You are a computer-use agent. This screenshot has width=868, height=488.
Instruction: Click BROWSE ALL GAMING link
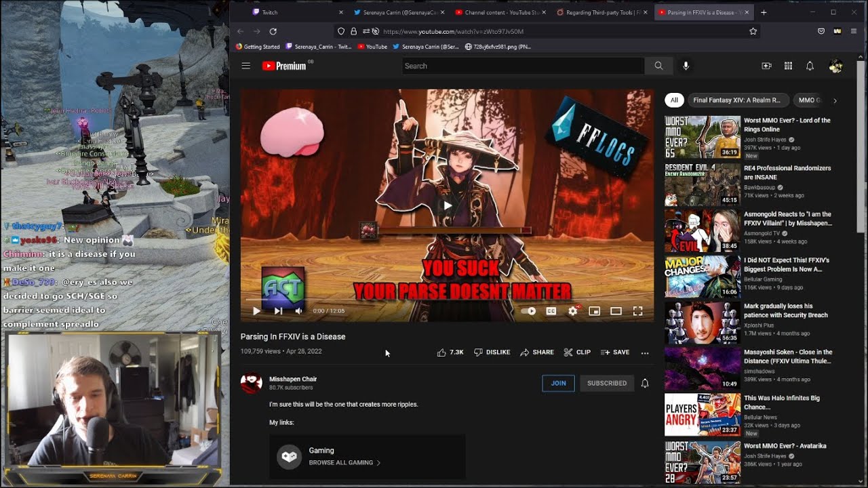click(344, 463)
